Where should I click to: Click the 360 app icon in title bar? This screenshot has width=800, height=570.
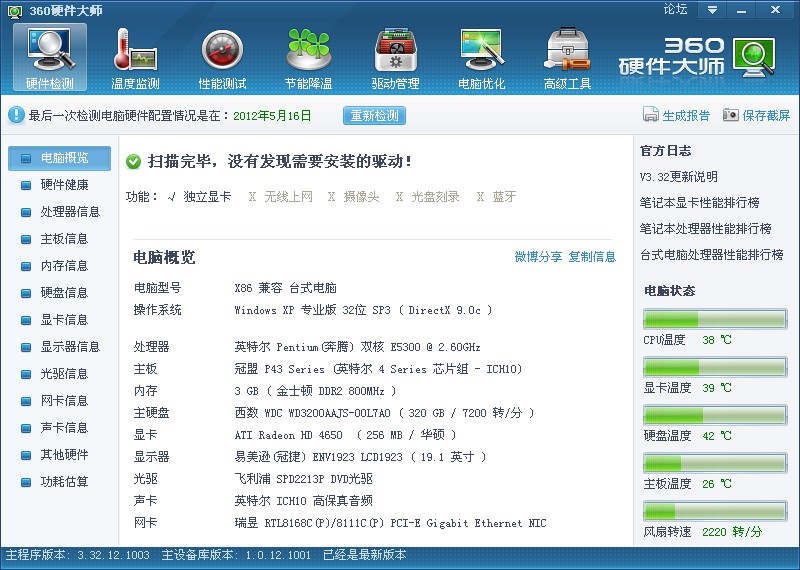pyautogui.click(x=15, y=11)
